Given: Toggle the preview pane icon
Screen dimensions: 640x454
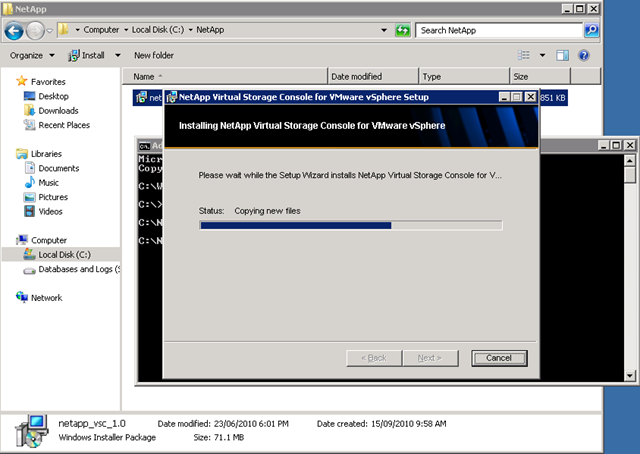Looking at the screenshot, I should (562, 55).
